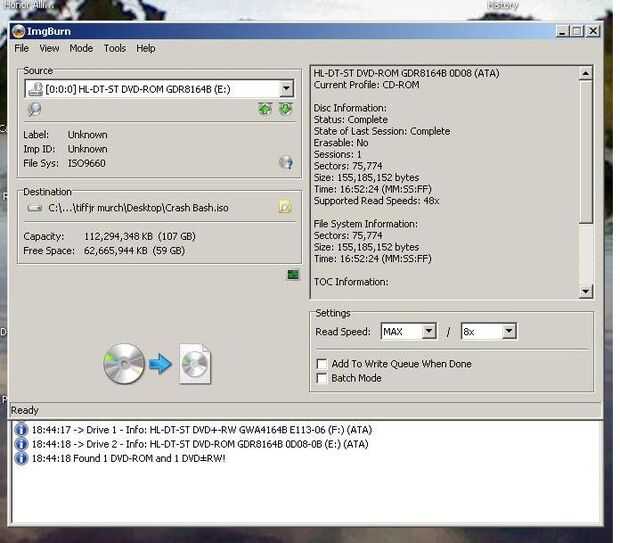Image resolution: width=620 pixels, height=543 pixels.
Task: Click the 'Current Profile: CD-ROM' line
Action: (x=367, y=85)
